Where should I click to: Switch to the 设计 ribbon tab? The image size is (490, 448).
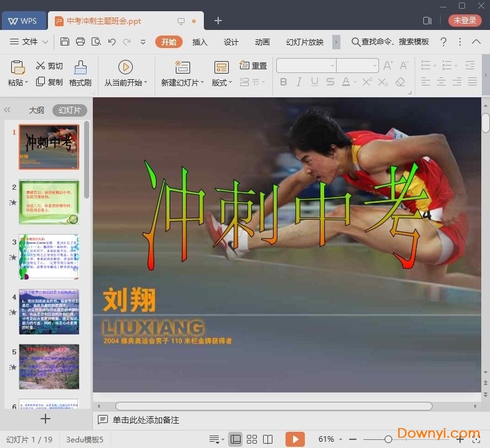pos(231,42)
